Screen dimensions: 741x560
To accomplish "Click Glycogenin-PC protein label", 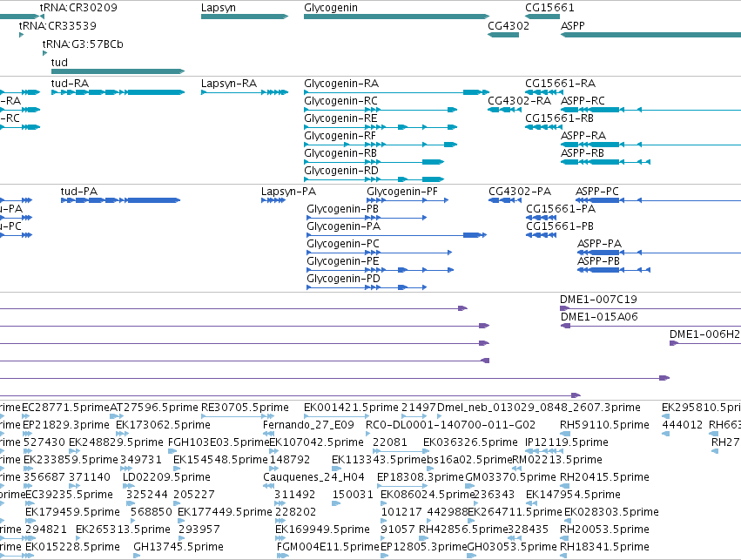I will [343, 244].
